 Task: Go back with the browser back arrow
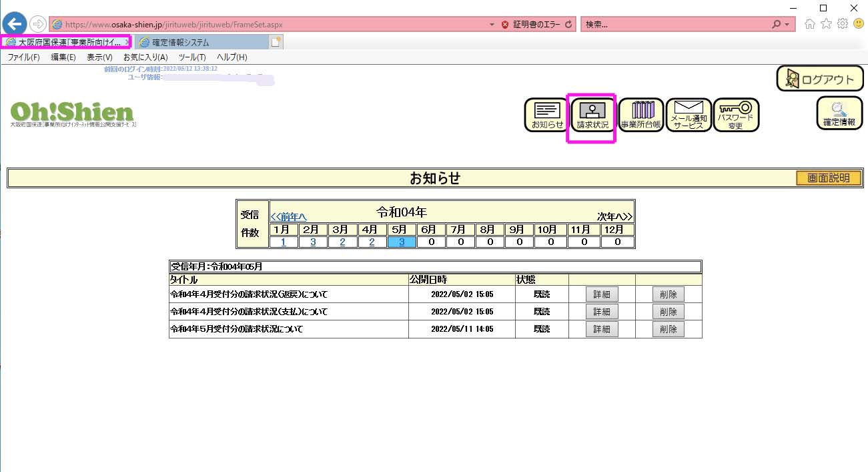(15, 24)
